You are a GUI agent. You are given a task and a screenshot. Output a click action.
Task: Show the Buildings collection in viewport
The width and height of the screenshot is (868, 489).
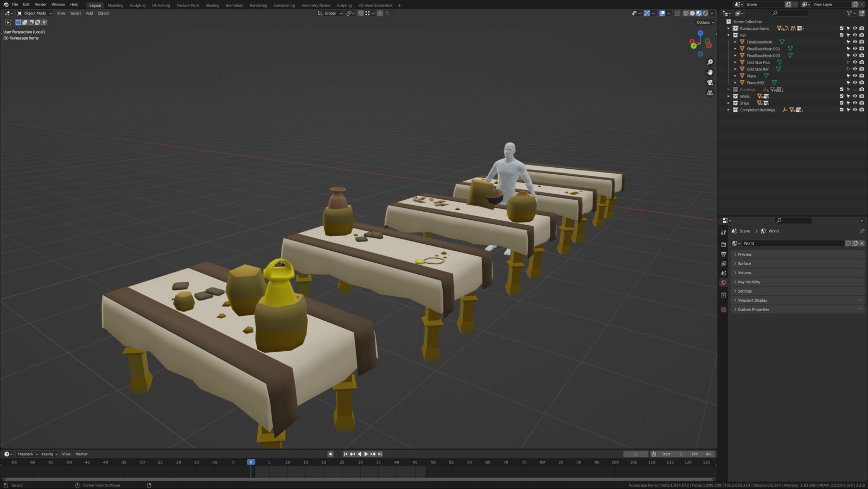pyautogui.click(x=855, y=90)
